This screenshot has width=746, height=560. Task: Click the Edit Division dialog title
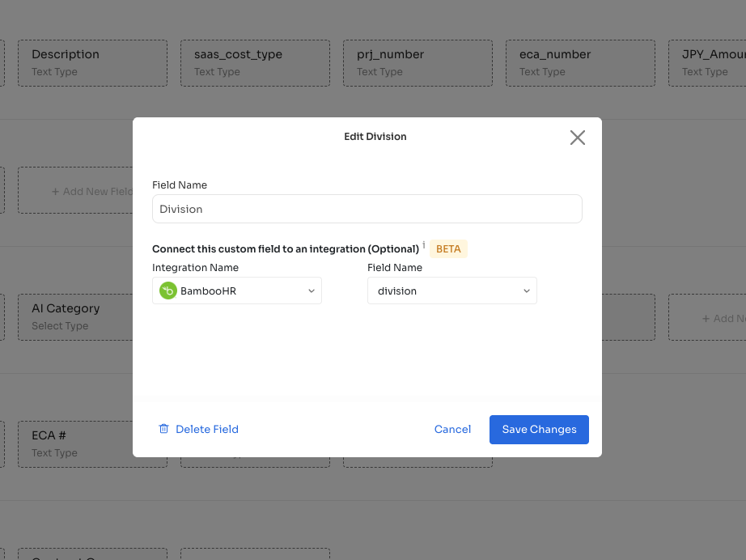click(x=375, y=137)
